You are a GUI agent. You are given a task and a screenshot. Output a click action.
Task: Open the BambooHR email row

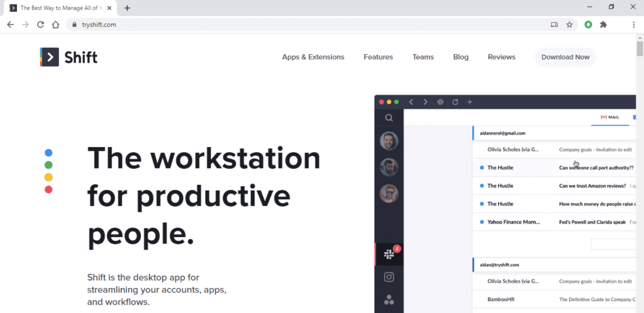554,299
